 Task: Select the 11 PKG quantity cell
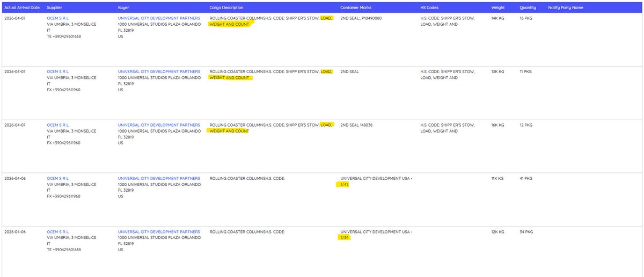[526, 71]
